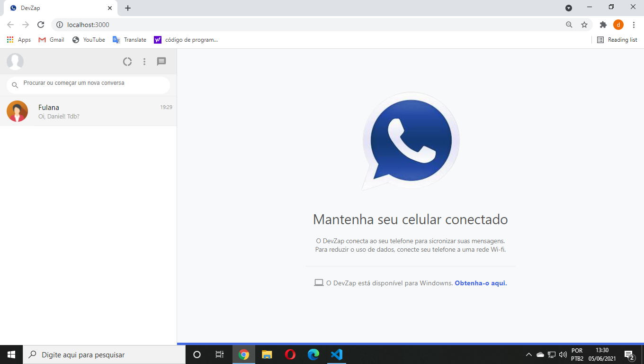
Task: Open Task View on the taskbar
Action: (x=220, y=355)
